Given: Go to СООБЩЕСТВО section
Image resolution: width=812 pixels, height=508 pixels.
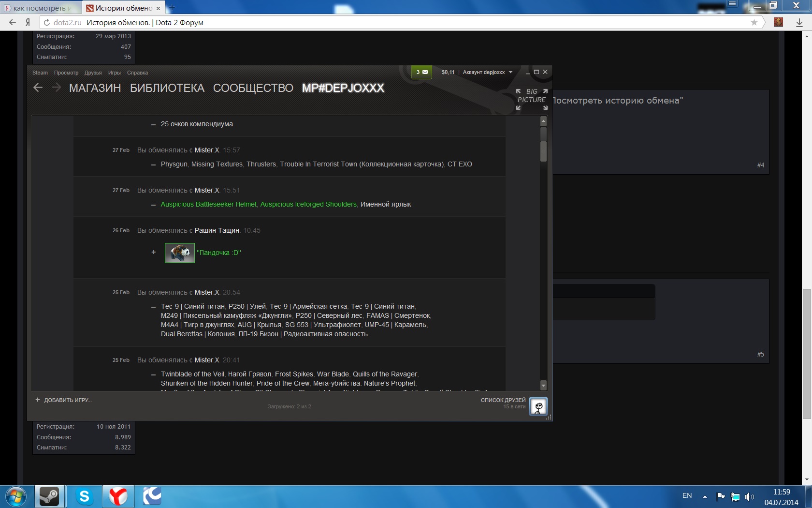Looking at the screenshot, I should (x=253, y=88).
